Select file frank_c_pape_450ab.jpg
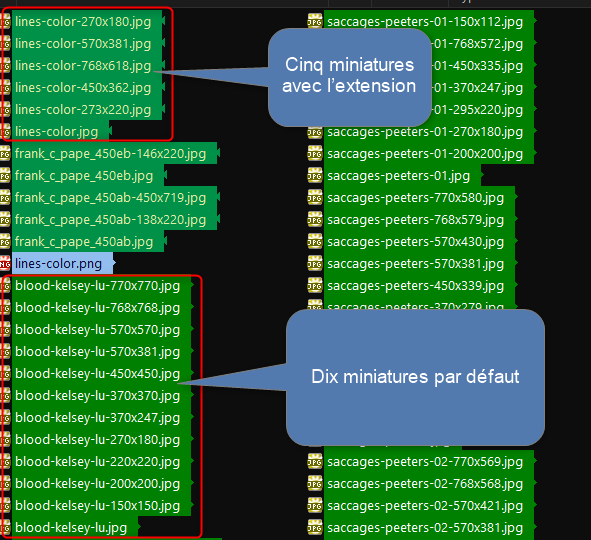The width and height of the screenshot is (591, 540). coord(84,242)
